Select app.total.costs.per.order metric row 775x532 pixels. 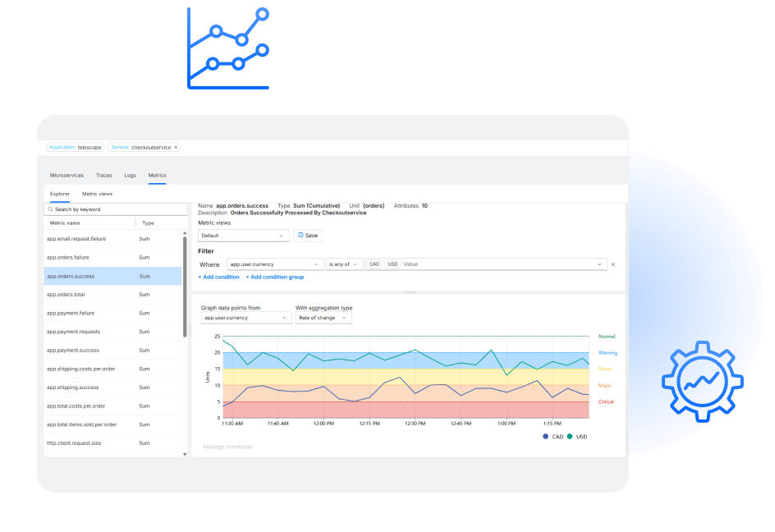coord(112,406)
